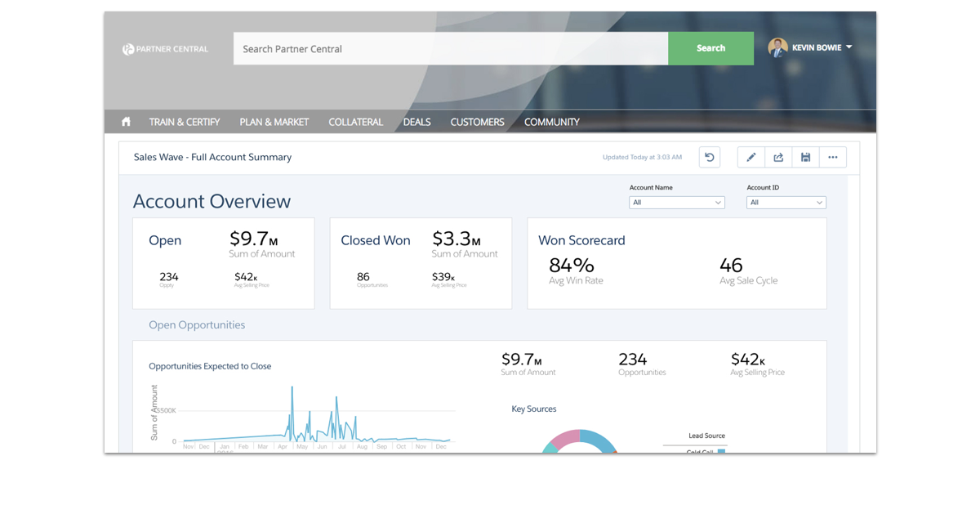Click into the Search Partner Central field
The image size is (980, 523).
(450, 49)
